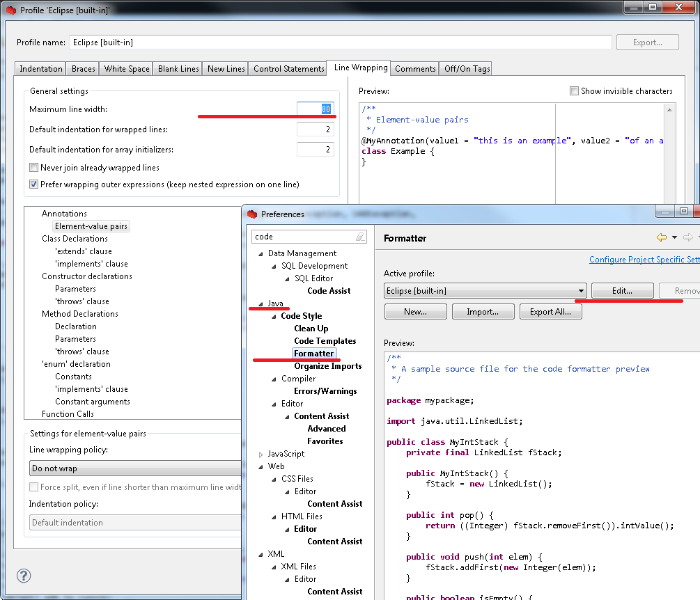Collapse the HTML Files node
Viewport: 700px width, 600px height.
pos(274,517)
